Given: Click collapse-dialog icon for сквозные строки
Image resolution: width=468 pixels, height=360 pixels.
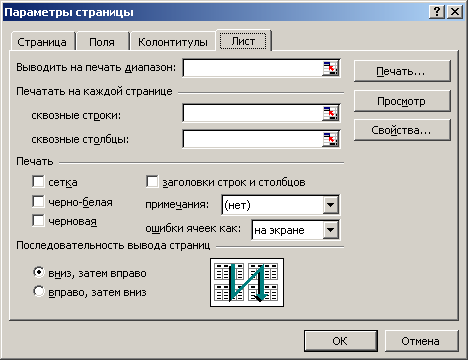Looking at the screenshot, I should click(x=330, y=113).
